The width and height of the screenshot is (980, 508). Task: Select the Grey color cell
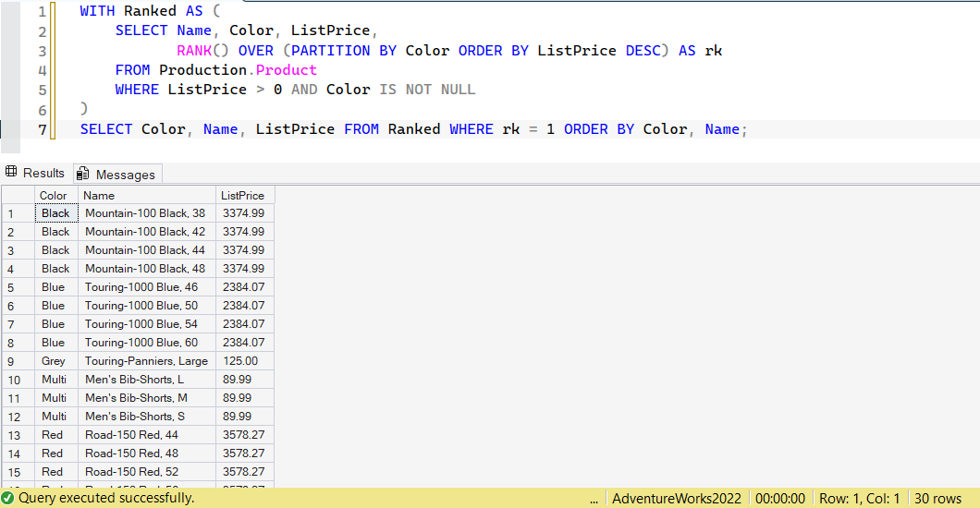[56, 361]
